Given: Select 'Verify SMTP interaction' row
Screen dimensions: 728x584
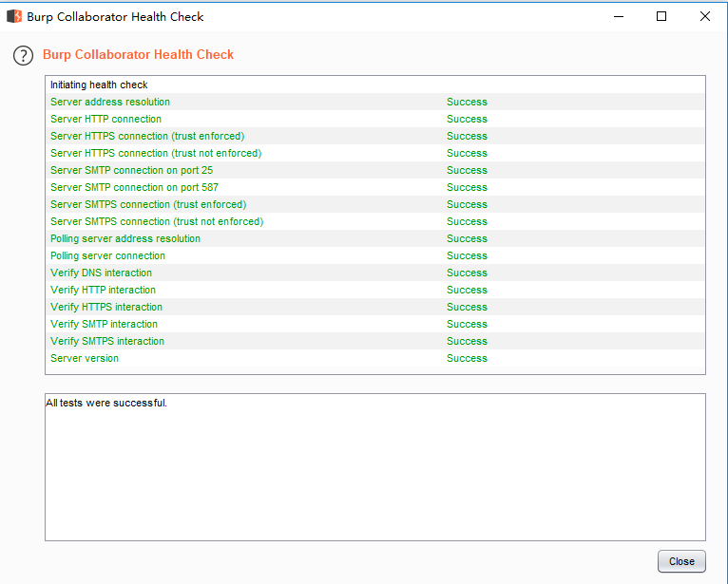Looking at the screenshot, I should (375, 324).
